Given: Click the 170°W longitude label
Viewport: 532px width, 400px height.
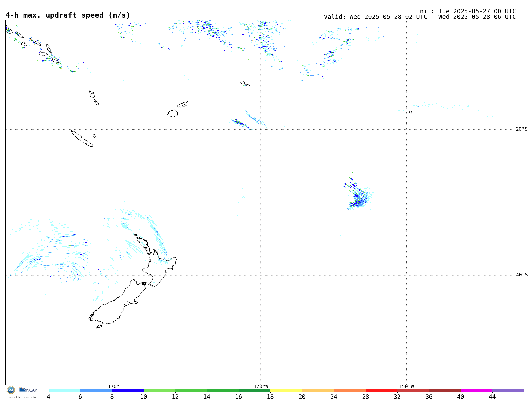Looking at the screenshot, I should click(x=261, y=386).
